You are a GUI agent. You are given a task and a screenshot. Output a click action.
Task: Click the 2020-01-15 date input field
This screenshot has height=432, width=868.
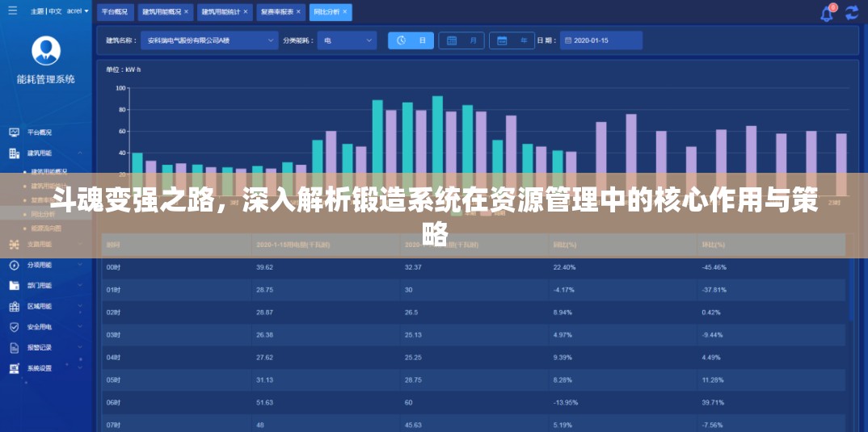tap(601, 40)
